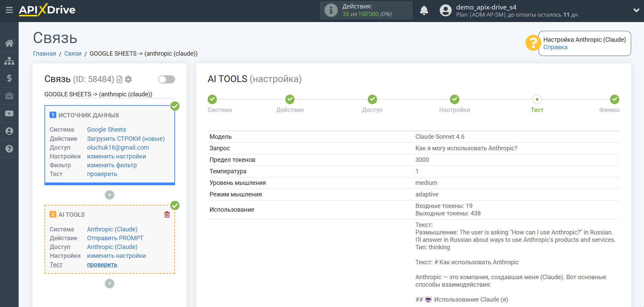Open the billing dollar icon in the sidebar
This screenshot has width=644, height=307.
[9, 78]
